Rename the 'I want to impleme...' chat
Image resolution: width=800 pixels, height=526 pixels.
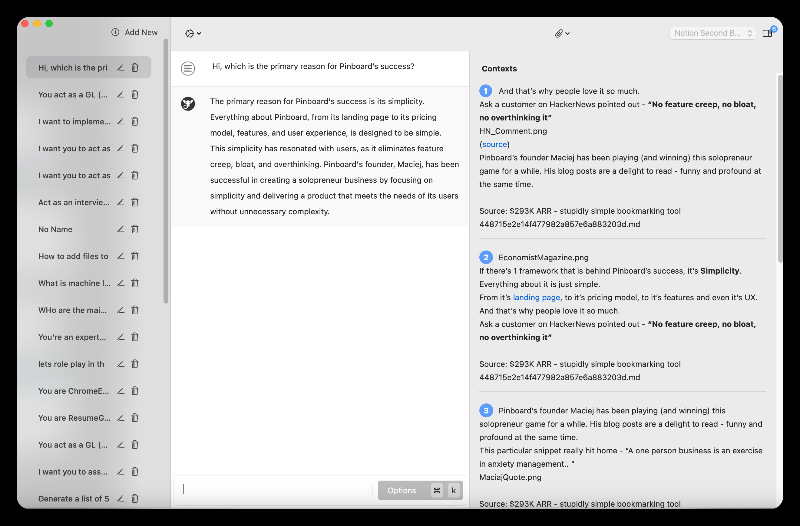pos(120,122)
